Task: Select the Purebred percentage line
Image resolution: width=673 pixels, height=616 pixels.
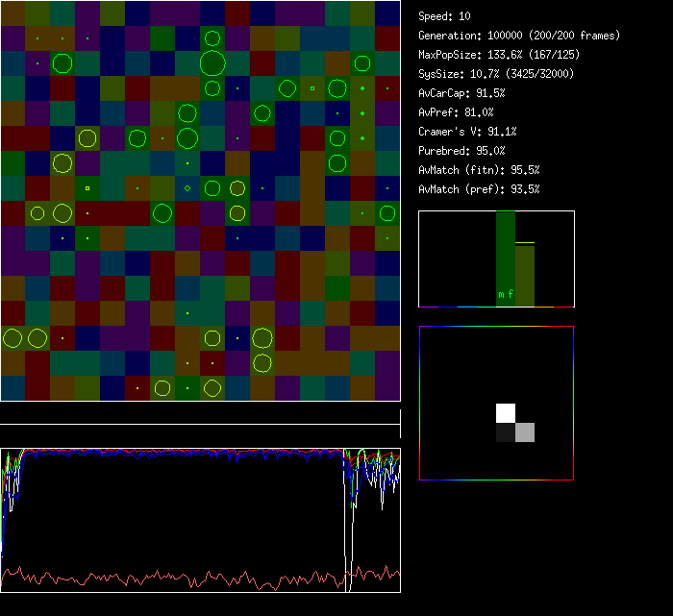Action: [x=461, y=151]
